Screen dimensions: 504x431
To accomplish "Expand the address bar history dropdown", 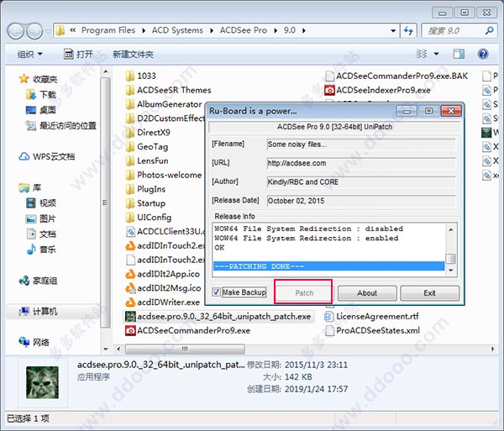I will click(393, 31).
